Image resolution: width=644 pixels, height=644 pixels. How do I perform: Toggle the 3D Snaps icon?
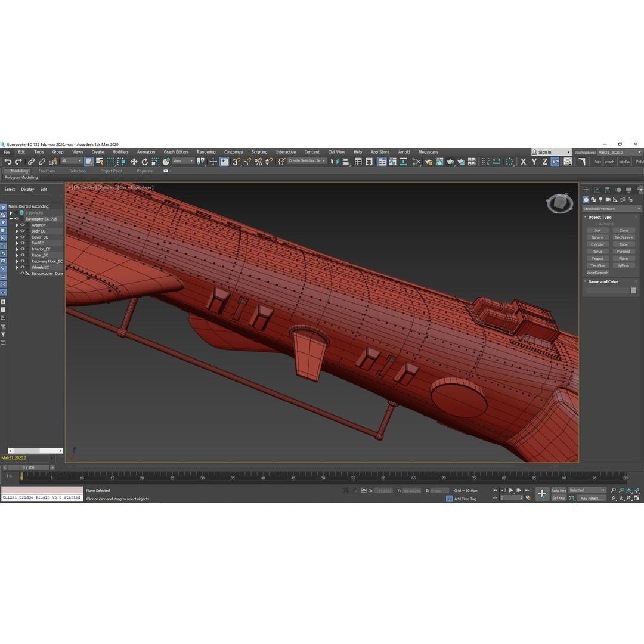pos(236,162)
